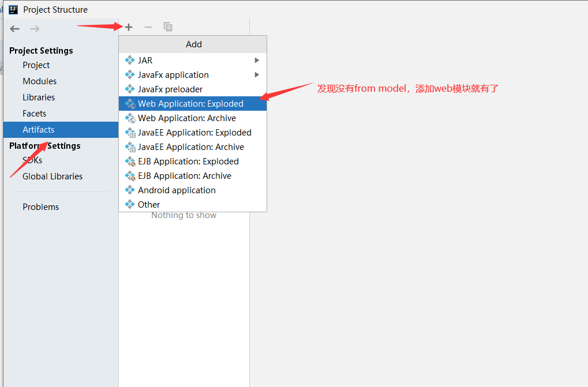Screen dimensions: 588x387
Task: Pick JavaEE Application: Archive entry
Action: (193, 147)
